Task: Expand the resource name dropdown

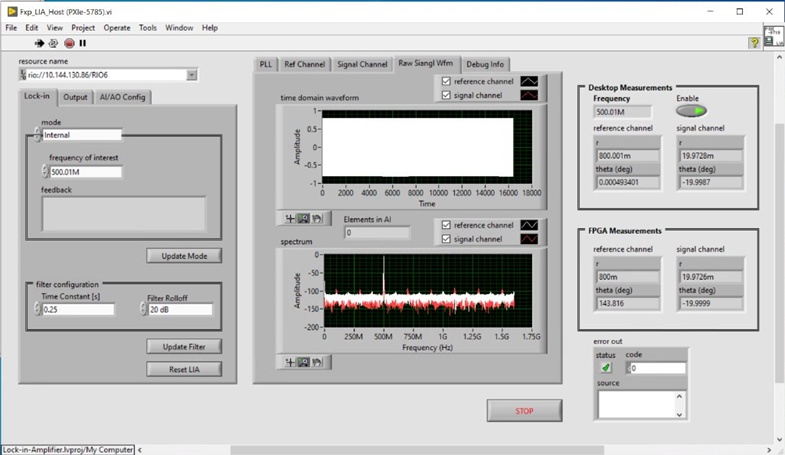Action: coord(191,75)
